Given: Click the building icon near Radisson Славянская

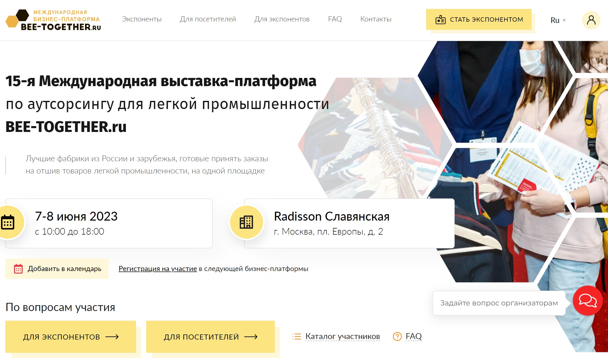Looking at the screenshot, I should coord(246,222).
